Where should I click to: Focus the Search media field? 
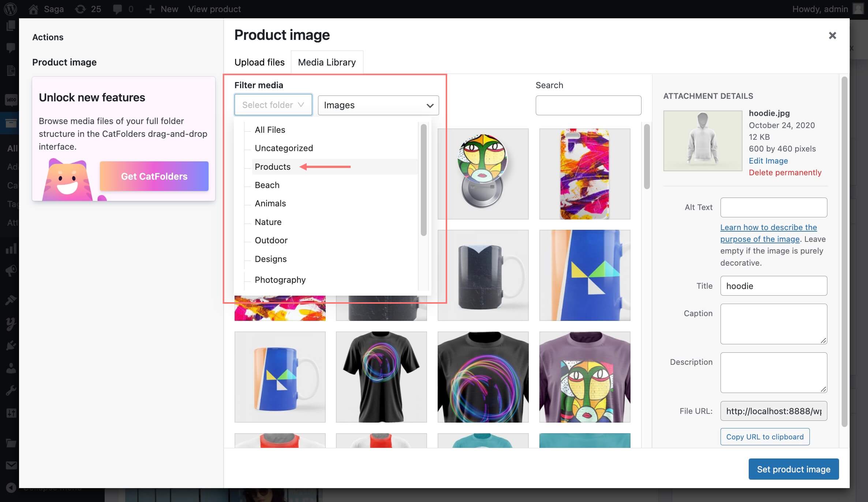tap(588, 105)
